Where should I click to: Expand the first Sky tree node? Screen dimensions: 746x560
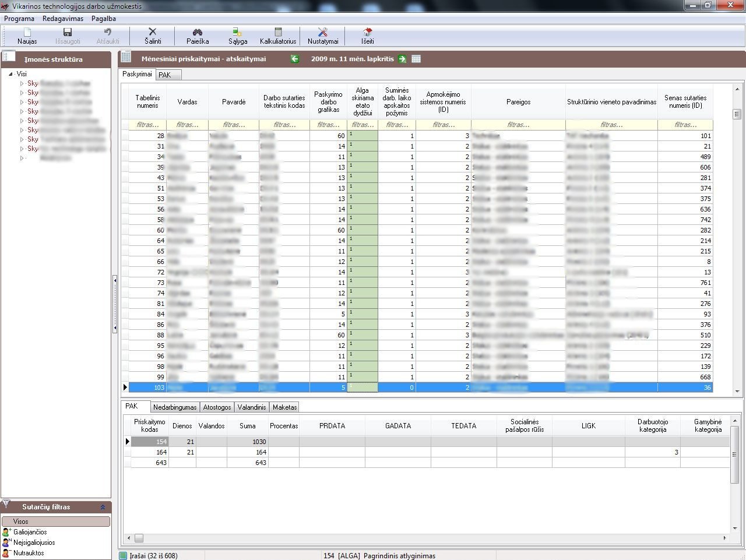point(22,83)
